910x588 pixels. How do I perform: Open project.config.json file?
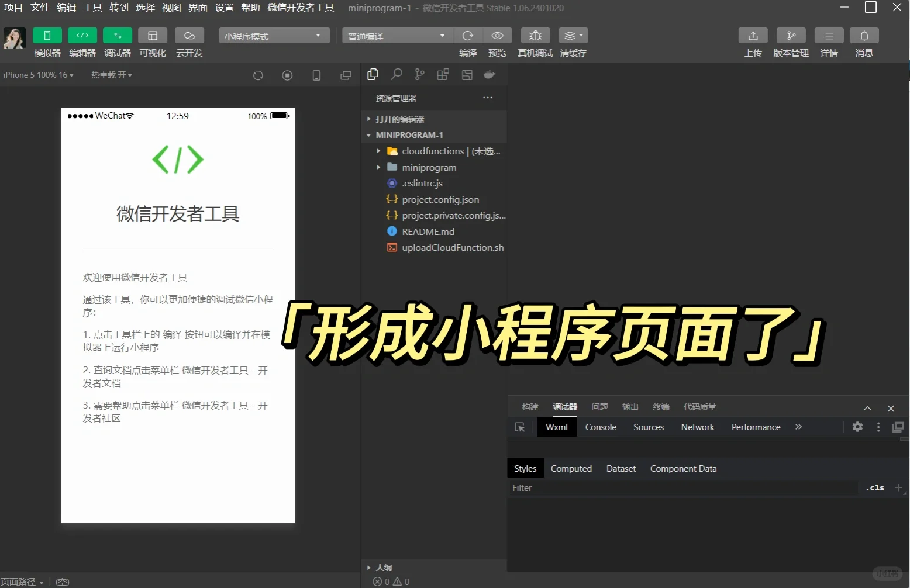[440, 200]
